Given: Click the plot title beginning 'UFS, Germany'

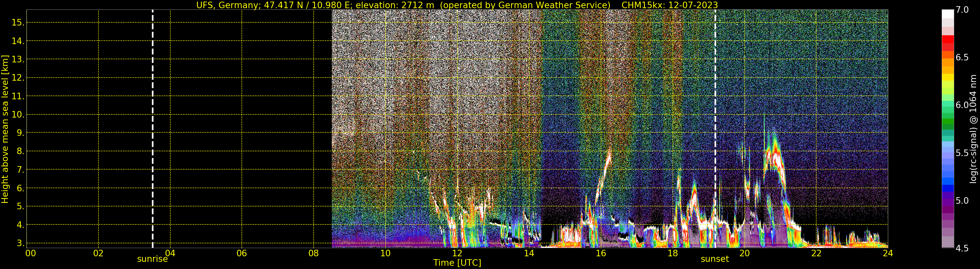Looking at the screenshot, I should click(457, 5).
